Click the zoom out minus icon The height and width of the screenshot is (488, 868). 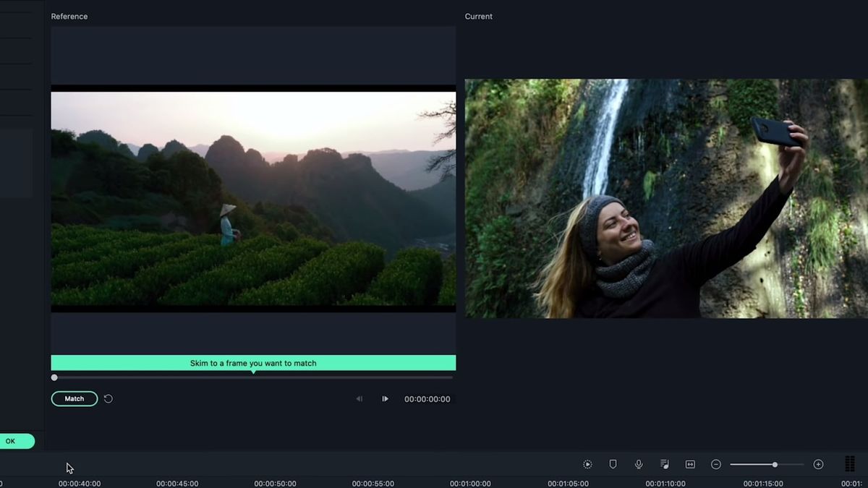point(715,464)
